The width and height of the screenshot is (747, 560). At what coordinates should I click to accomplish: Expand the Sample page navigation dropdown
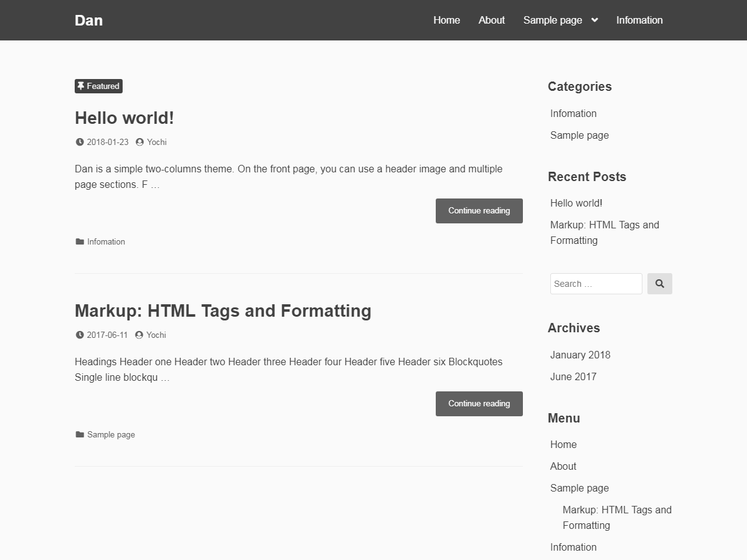594,20
